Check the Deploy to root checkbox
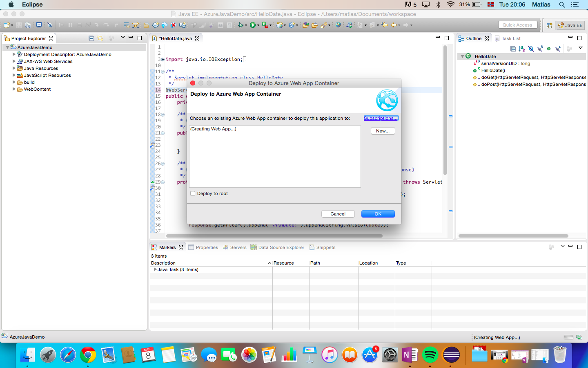The image size is (588, 368). pyautogui.click(x=193, y=193)
